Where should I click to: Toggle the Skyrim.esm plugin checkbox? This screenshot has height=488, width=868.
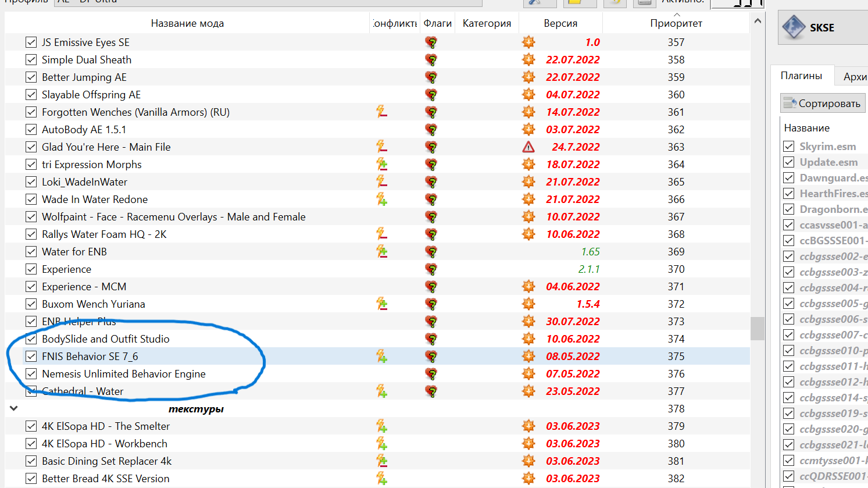(789, 147)
